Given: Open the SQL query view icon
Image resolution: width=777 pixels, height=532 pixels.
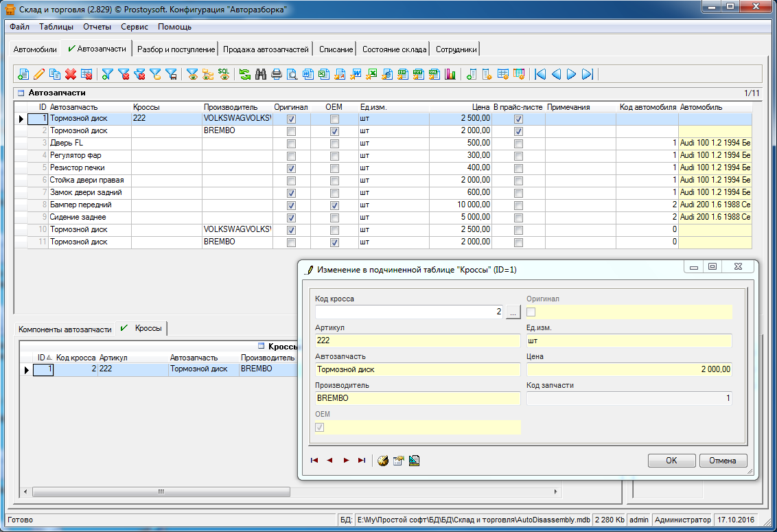Looking at the screenshot, I should (224, 73).
